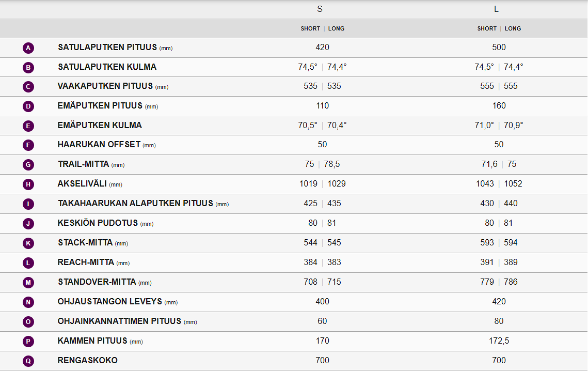The image size is (588, 371).
Task: Click the REACH-MITTA row label
Action: point(86,262)
